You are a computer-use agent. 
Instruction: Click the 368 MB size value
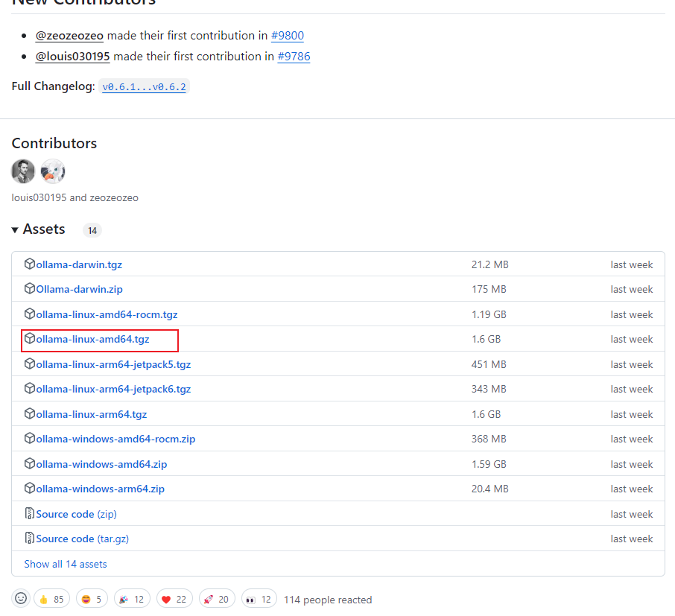tap(489, 439)
